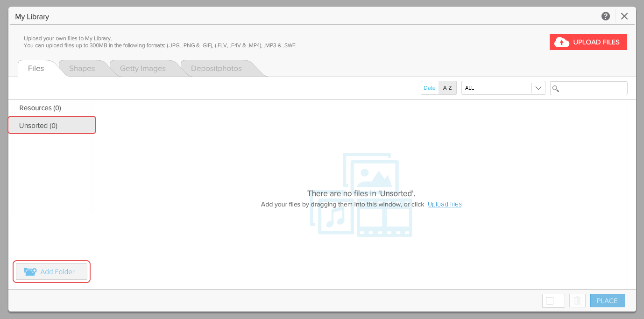644x319 pixels.
Task: Select the Resources (0) folder
Action: click(x=40, y=108)
